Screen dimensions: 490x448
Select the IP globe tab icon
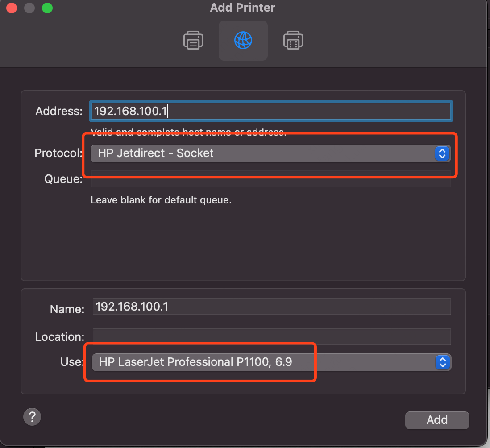[243, 41]
